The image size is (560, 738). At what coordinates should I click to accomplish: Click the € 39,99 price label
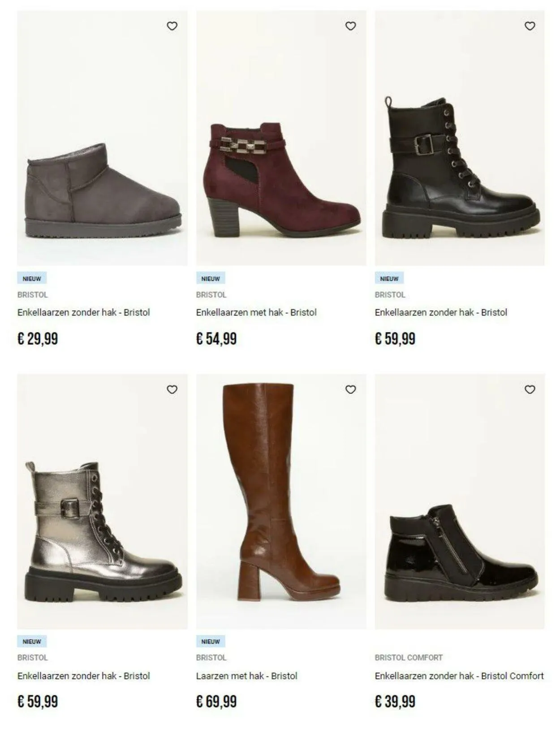point(395,701)
